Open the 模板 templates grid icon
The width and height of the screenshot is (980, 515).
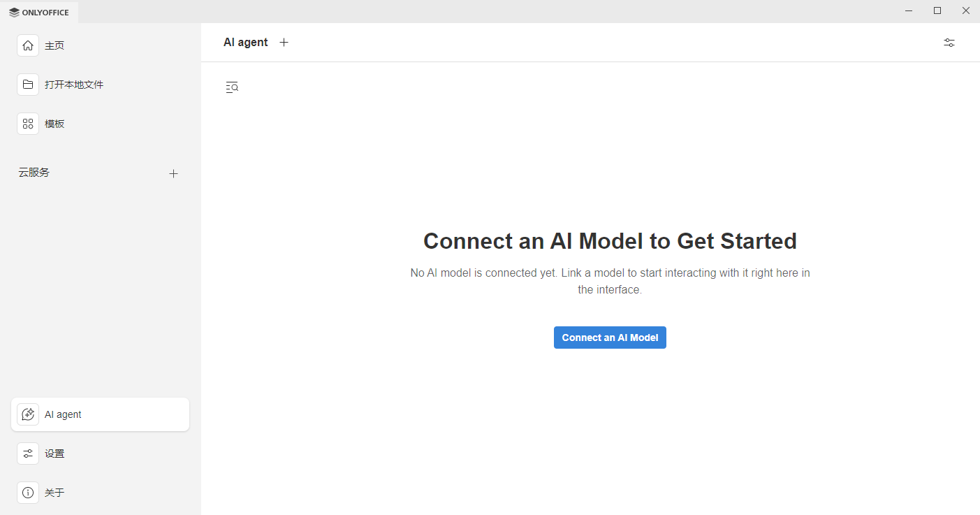pos(28,124)
